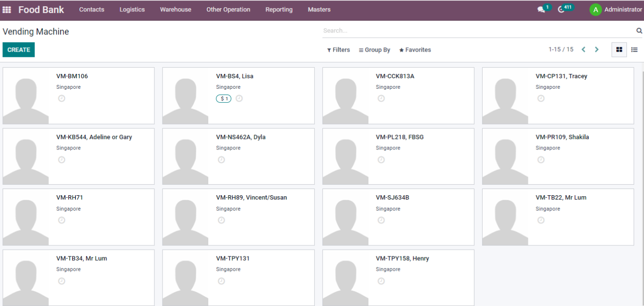Go to next page arrow

(x=597, y=50)
